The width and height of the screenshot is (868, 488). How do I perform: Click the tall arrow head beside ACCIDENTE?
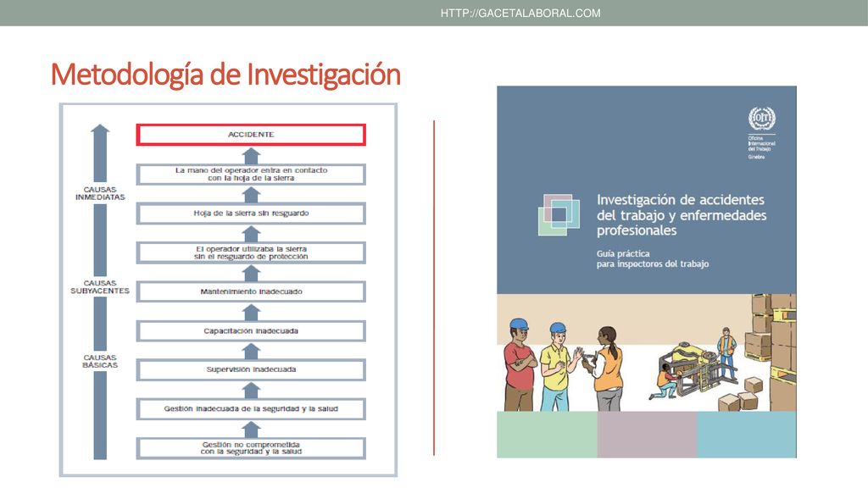(x=100, y=130)
